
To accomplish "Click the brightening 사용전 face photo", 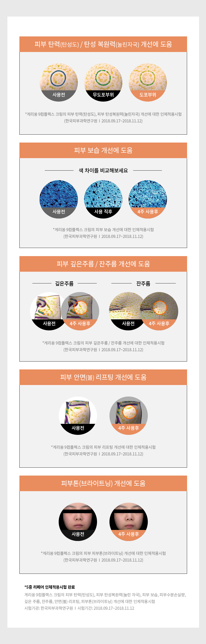I will pos(78,522).
